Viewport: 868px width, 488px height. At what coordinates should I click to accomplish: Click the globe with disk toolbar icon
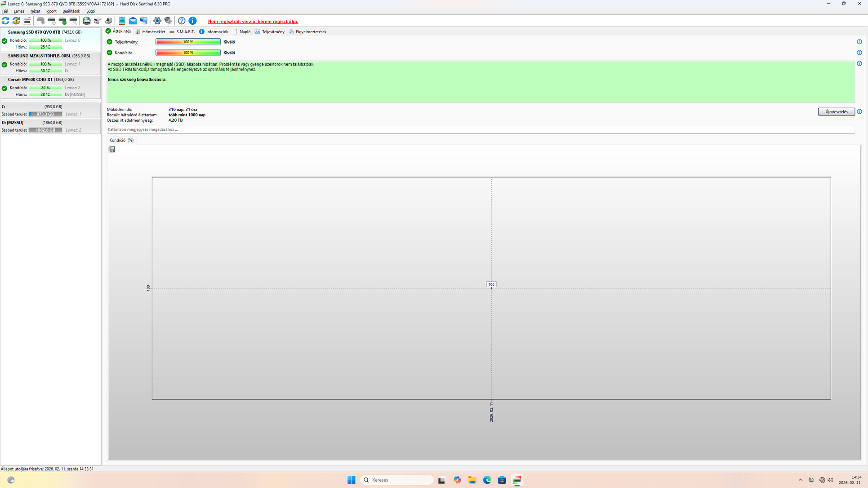coord(86,21)
